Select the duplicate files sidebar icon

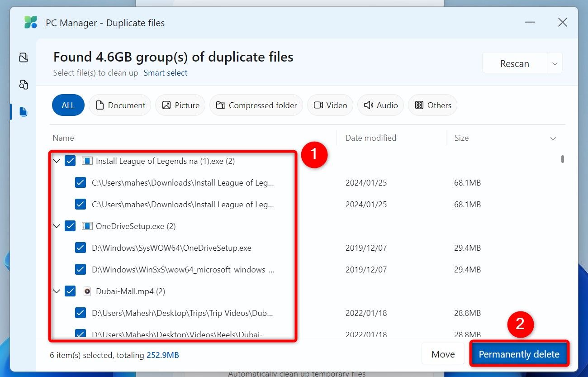coord(24,112)
